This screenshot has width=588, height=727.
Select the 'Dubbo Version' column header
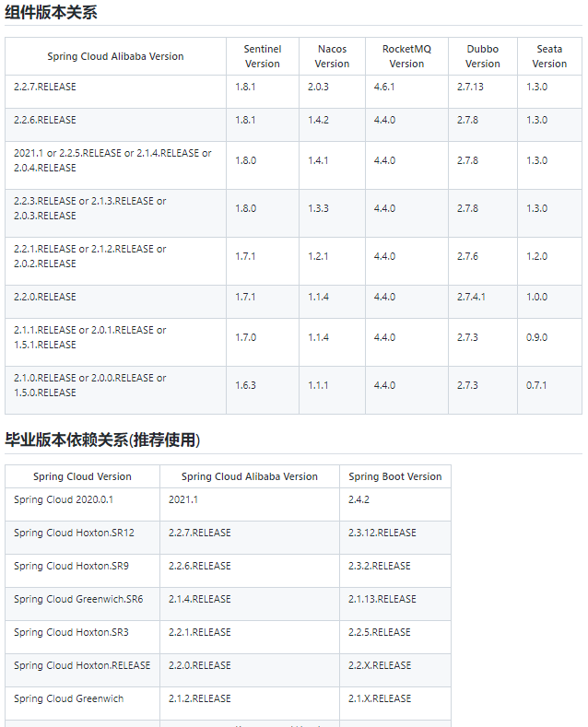[483, 56]
